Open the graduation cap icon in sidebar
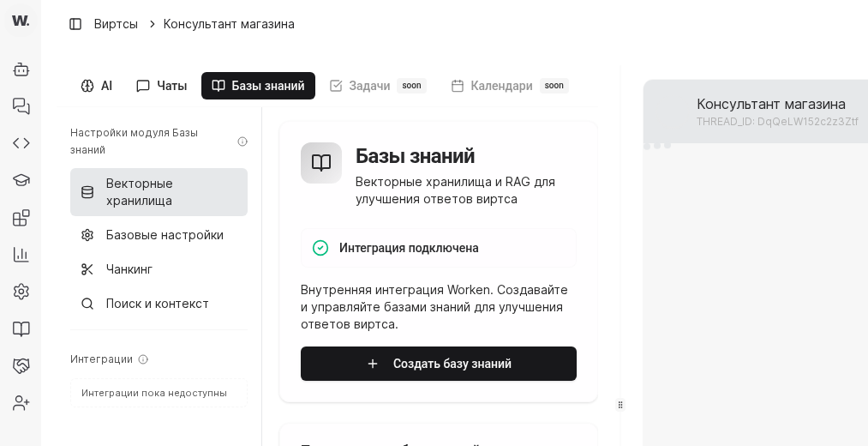This screenshot has height=446, width=868. (21, 180)
